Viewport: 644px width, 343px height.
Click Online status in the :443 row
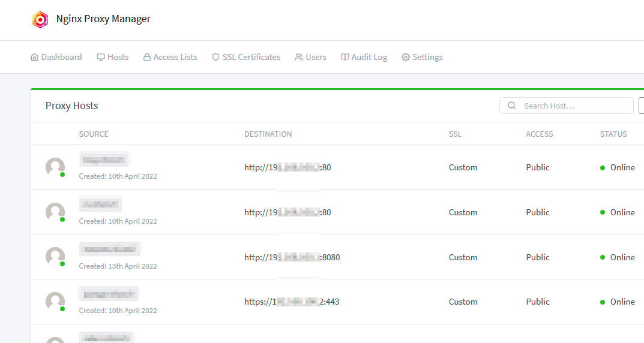pyautogui.click(x=618, y=302)
